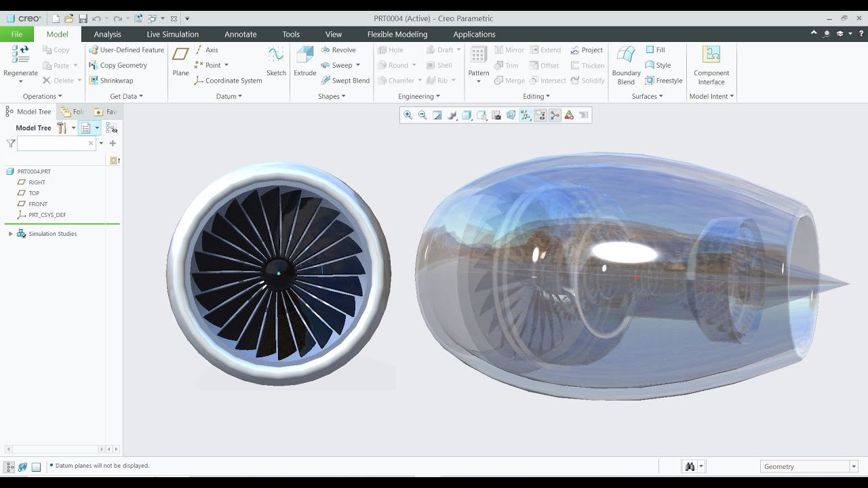The width and height of the screenshot is (868, 488).
Task: Open the File menu
Action: click(16, 35)
